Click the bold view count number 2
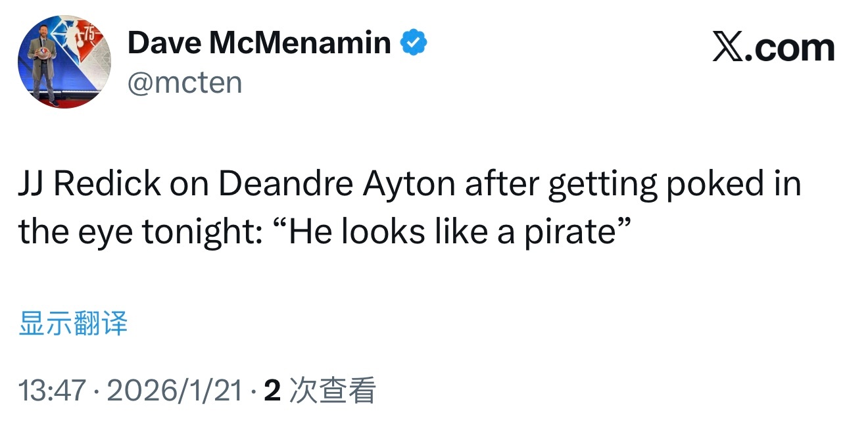Screen dimensions: 868x436 [x=272, y=391]
